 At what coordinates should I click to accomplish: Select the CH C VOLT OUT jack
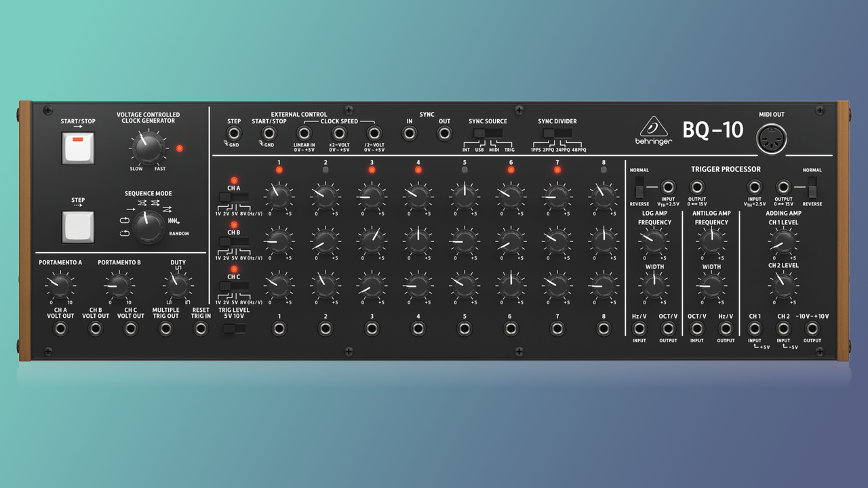(x=131, y=329)
